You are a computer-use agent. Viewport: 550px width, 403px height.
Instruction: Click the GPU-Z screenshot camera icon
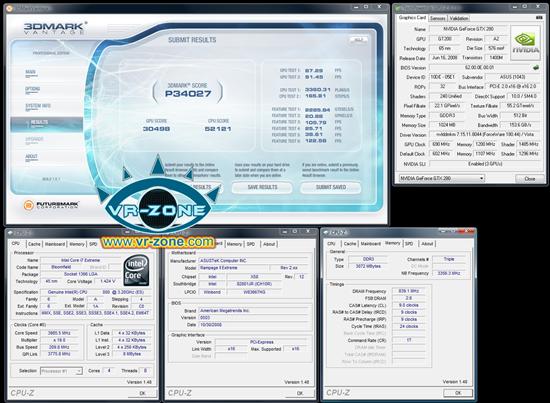[539, 18]
